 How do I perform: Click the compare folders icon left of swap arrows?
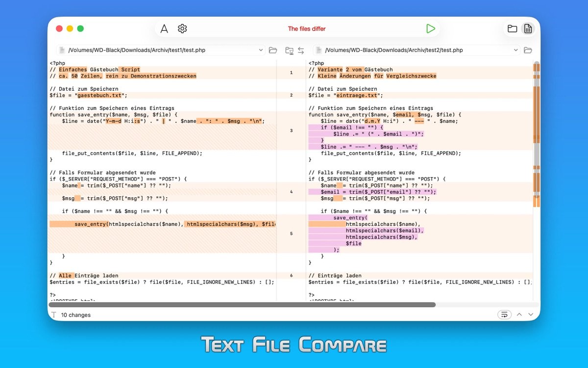point(289,50)
